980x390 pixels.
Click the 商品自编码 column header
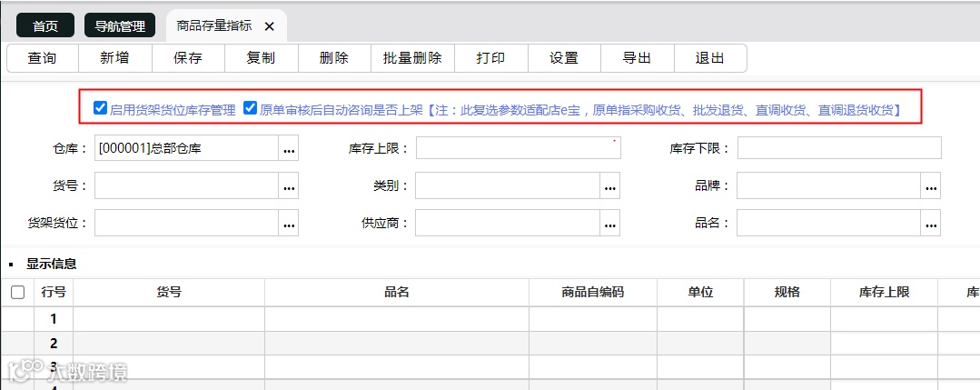pos(593,293)
